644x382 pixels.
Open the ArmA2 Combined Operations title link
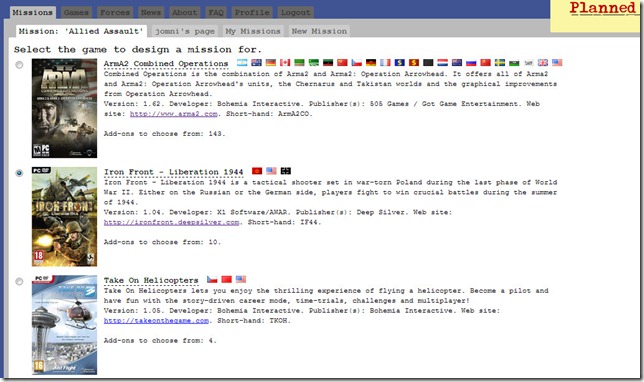click(166, 64)
